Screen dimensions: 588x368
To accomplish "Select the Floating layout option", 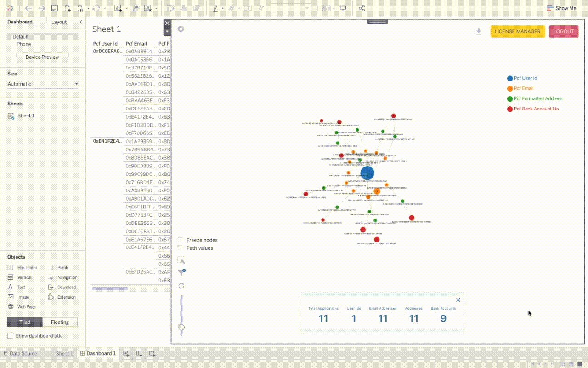I will click(x=60, y=322).
